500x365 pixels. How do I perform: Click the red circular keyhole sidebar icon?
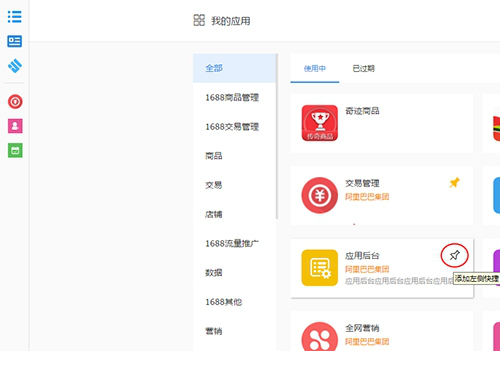coord(15,102)
